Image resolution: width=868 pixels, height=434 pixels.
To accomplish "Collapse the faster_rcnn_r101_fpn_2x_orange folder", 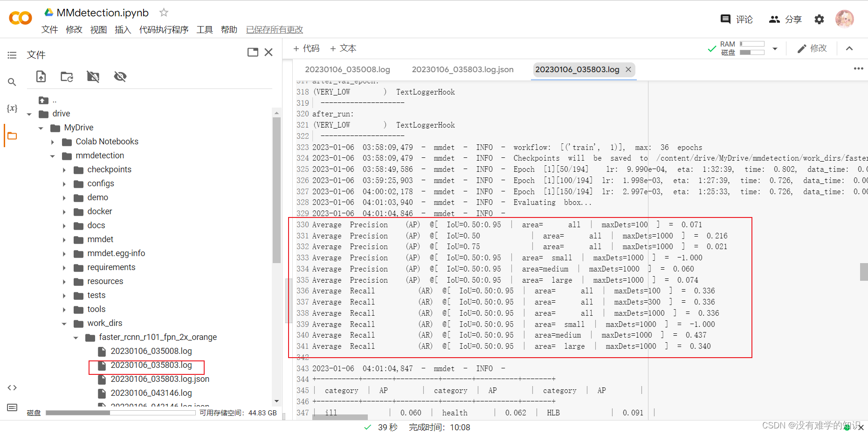I will tap(76, 338).
